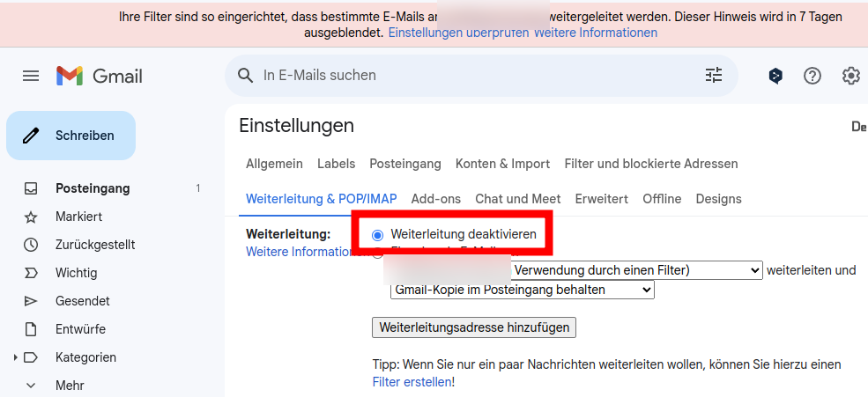Click Weitere Informationen link in banner
This screenshot has height=397, width=868.
pyautogui.click(x=596, y=33)
